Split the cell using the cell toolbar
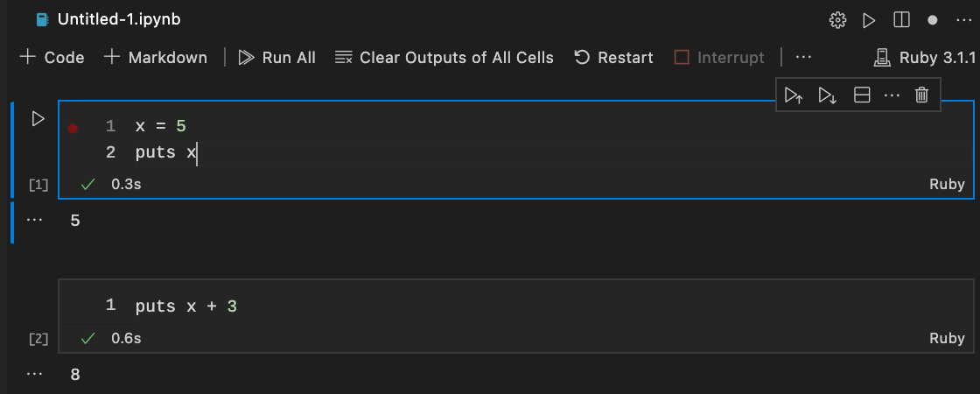980x394 pixels. coord(861,95)
